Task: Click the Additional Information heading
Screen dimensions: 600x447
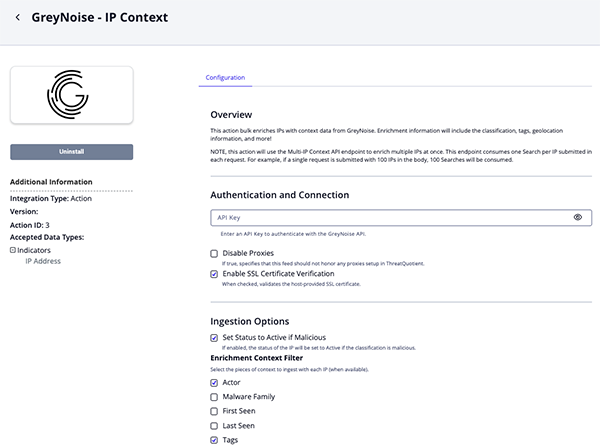Action: coord(51,182)
